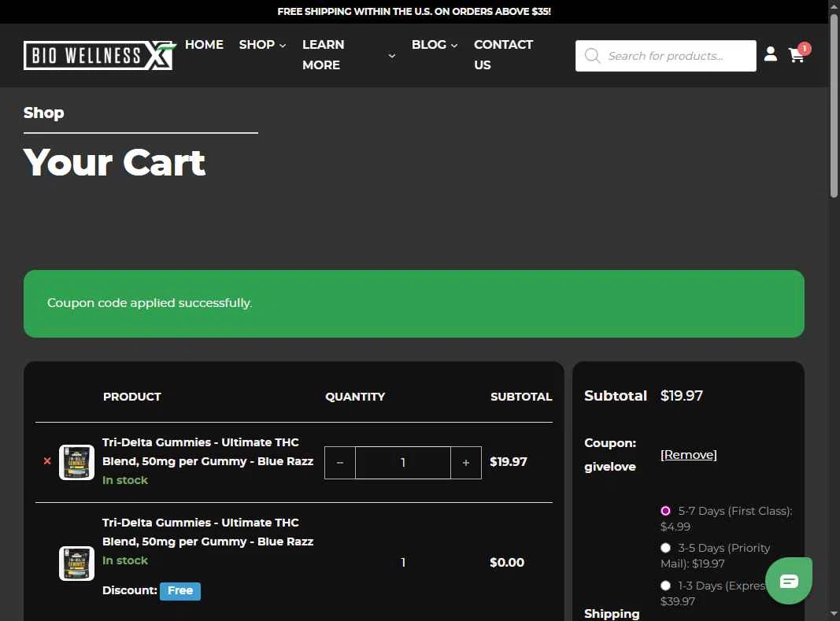
Task: Click the search magnifier icon
Action: coord(592,56)
